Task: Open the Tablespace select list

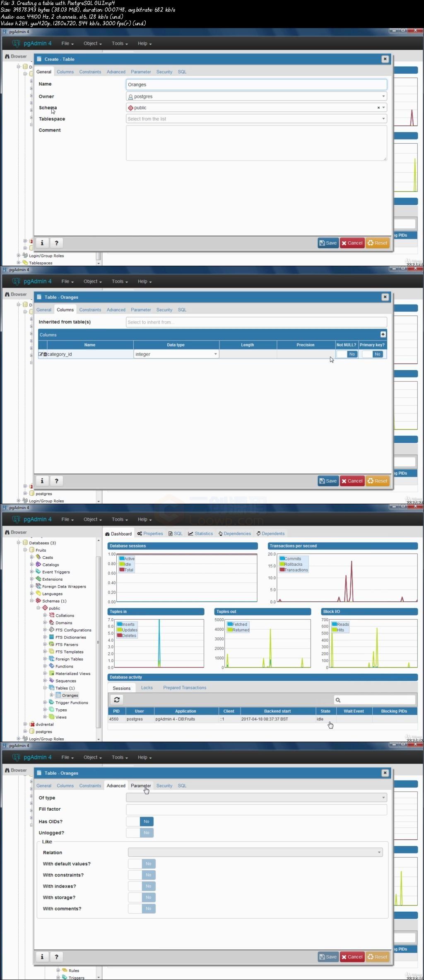Action: click(x=256, y=119)
